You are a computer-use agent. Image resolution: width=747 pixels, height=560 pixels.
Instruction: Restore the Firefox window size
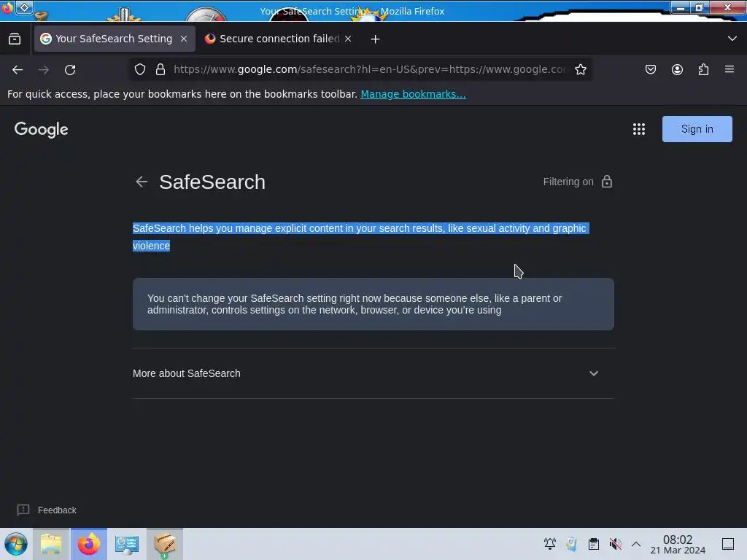point(700,7)
